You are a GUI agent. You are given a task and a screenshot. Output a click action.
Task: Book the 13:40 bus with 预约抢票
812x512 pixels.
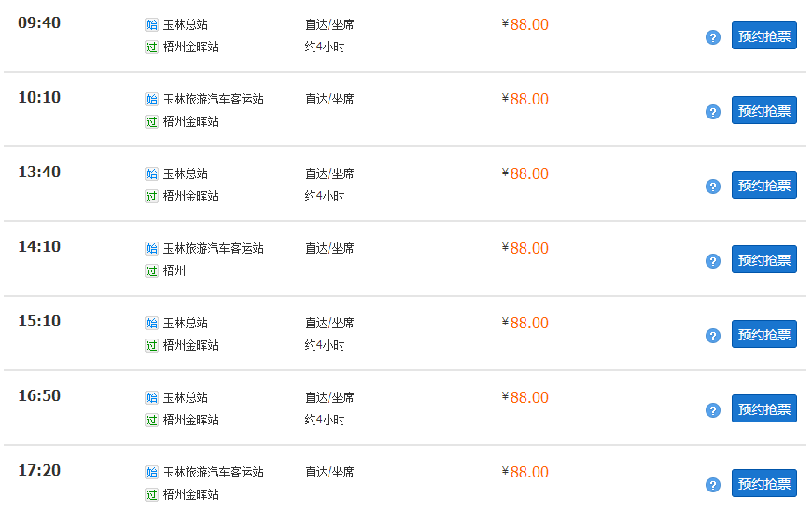tap(763, 185)
